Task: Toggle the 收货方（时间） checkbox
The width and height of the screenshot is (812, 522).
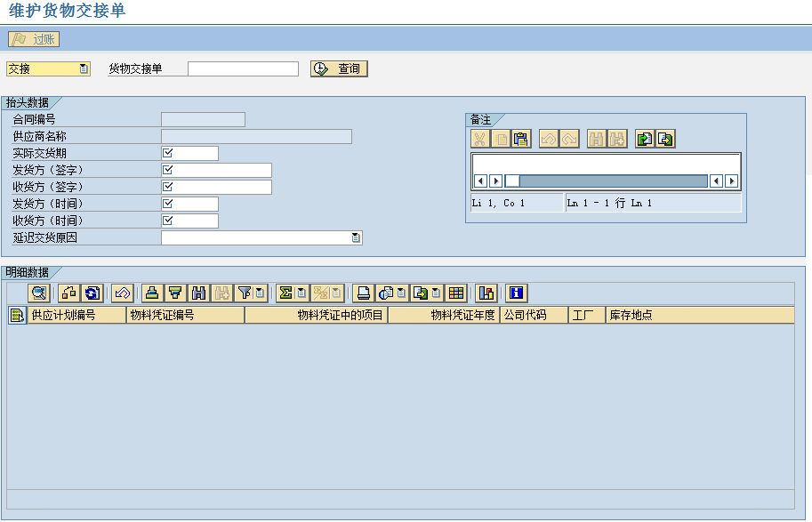Action: point(167,221)
